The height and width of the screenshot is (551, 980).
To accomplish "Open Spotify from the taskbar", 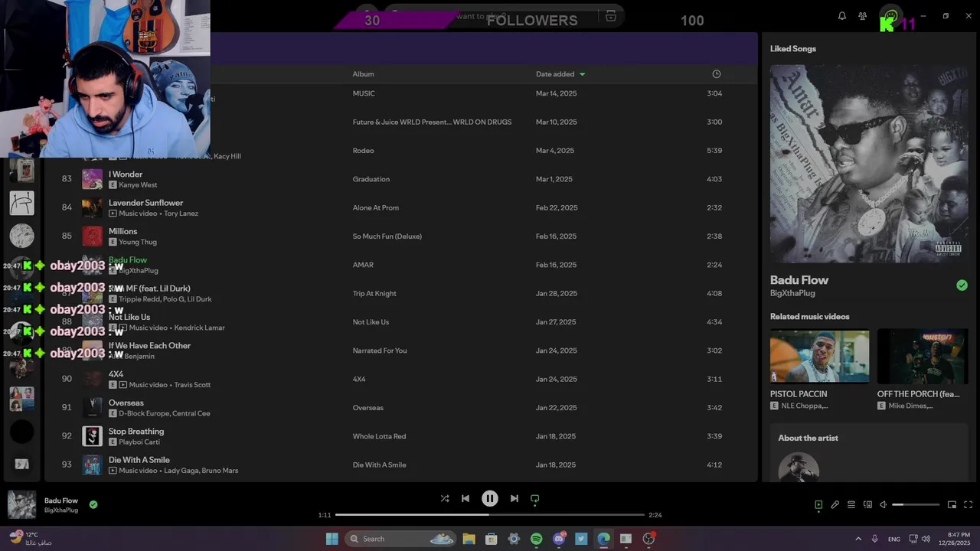I will 537,539.
